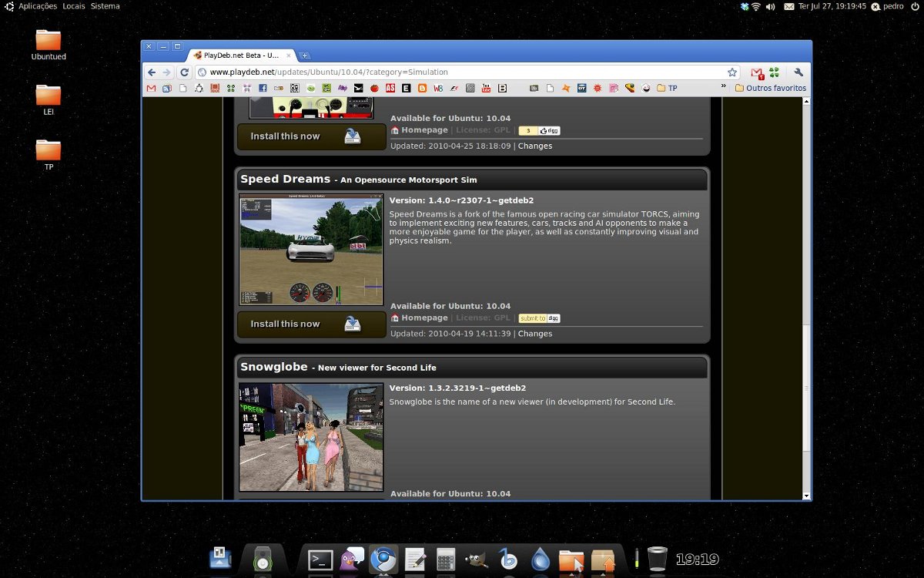Viewport: 924px width, 578px height.
Task: Open the Changes link for Speed Dreams
Action: coord(534,334)
